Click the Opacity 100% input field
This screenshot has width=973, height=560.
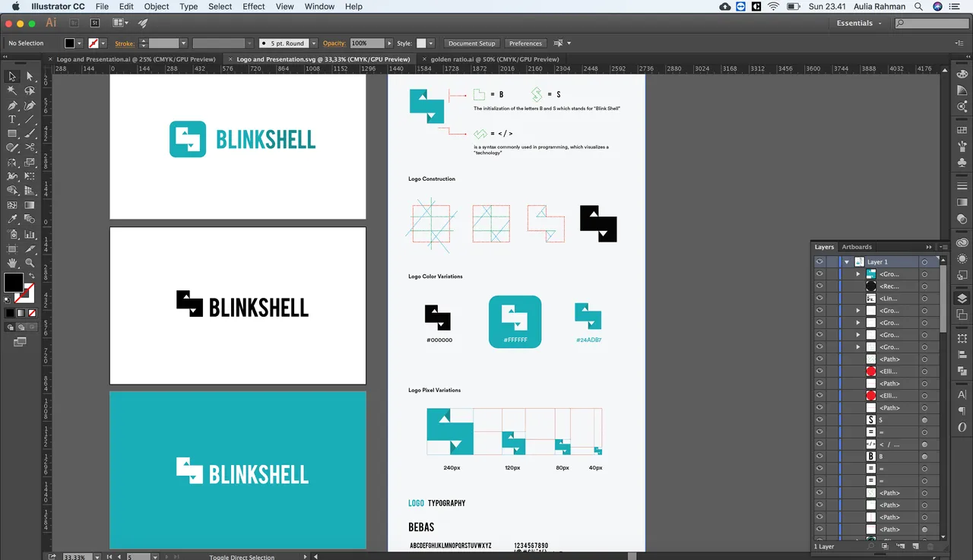pyautogui.click(x=367, y=43)
